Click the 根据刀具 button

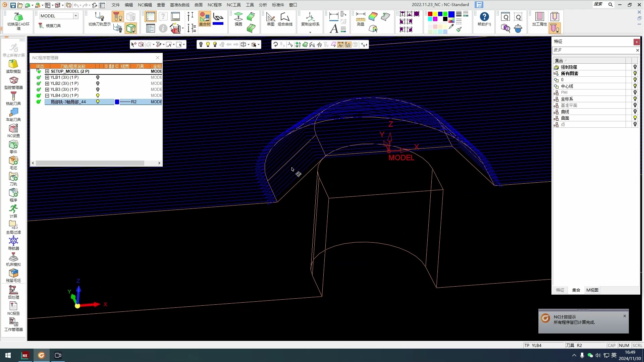pyautogui.click(x=50, y=25)
